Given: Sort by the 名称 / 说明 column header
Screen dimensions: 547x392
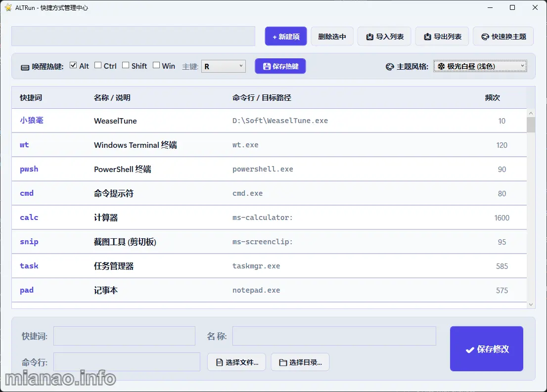Looking at the screenshot, I should [112, 98].
